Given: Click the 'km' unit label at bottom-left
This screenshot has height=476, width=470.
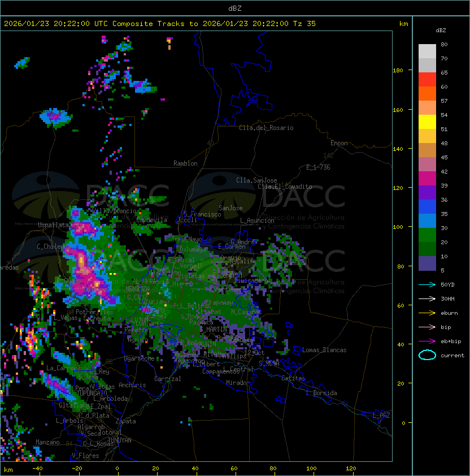Looking at the screenshot, I should click(8, 470).
